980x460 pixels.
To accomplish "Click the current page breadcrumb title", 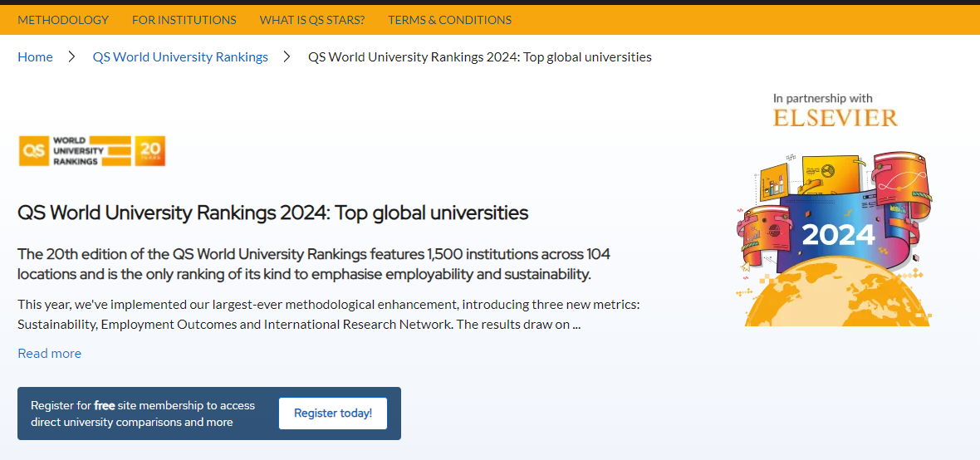I will (479, 57).
